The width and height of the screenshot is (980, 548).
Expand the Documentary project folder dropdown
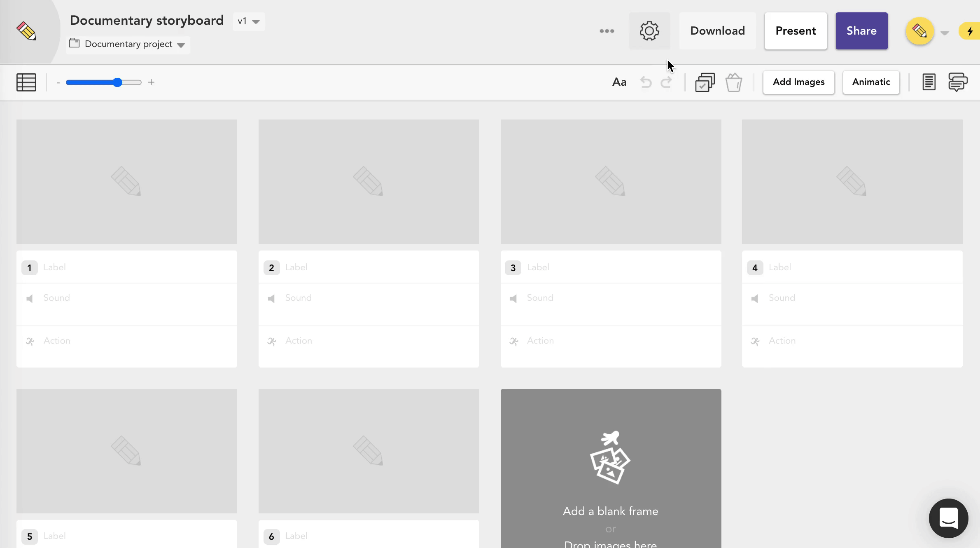click(x=180, y=44)
